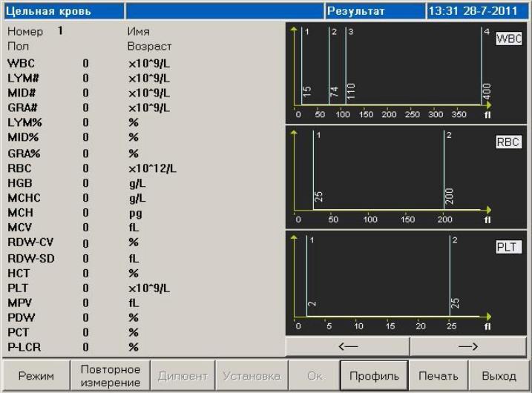
Task: Click RBC discriminator line marked 25
Action: point(313,171)
